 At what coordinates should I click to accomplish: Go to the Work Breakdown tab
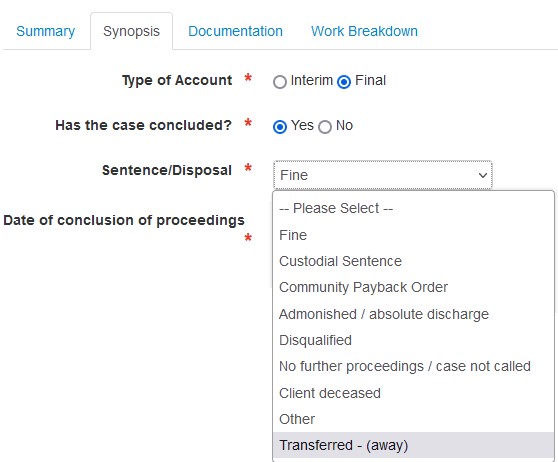pyautogui.click(x=364, y=31)
